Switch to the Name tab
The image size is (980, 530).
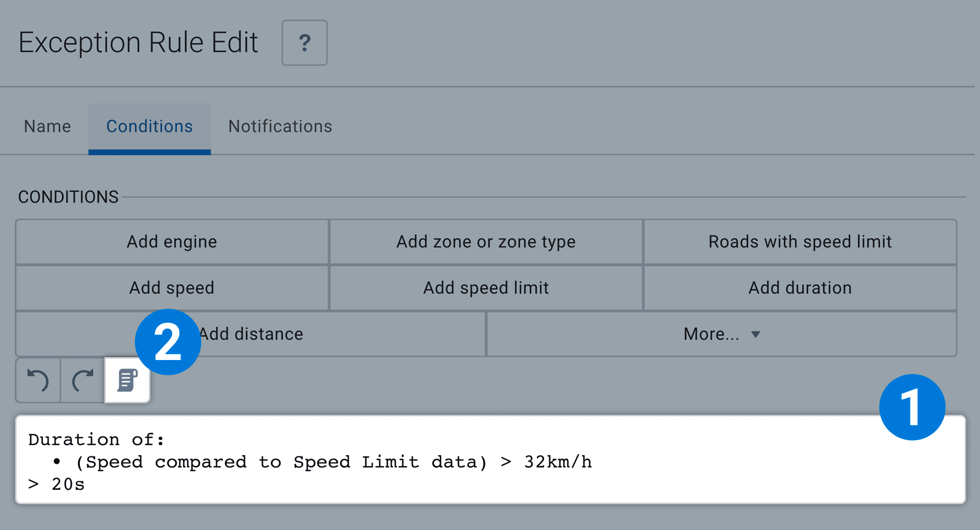coord(47,126)
